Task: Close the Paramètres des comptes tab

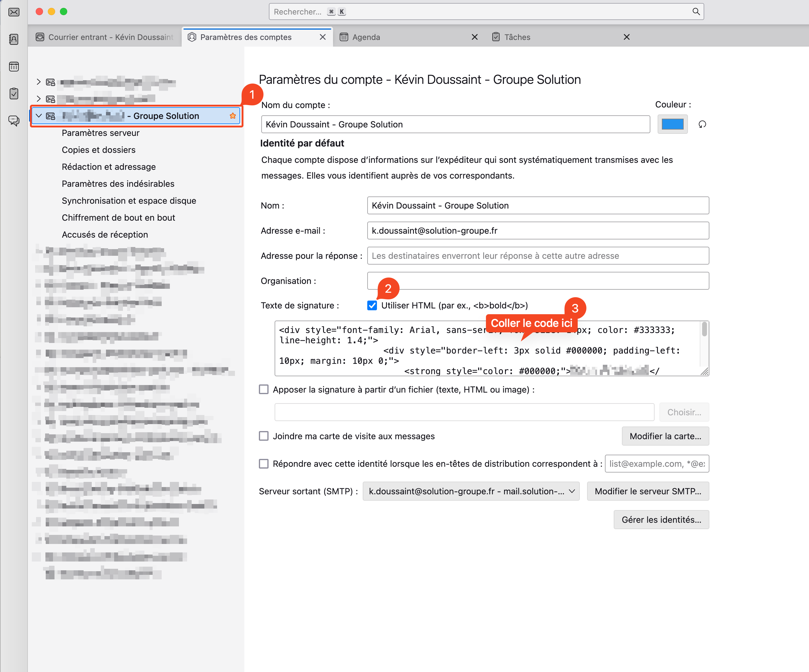Action: 322,37
